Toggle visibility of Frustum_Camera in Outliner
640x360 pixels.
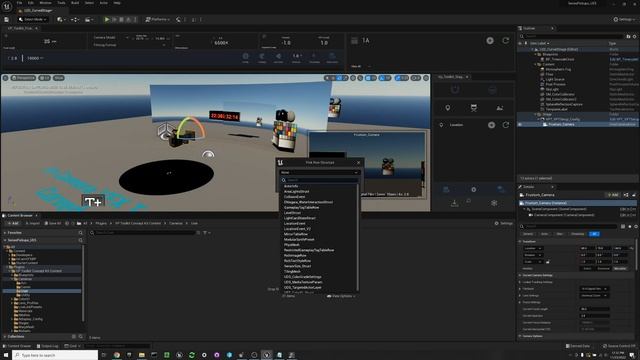[520, 124]
